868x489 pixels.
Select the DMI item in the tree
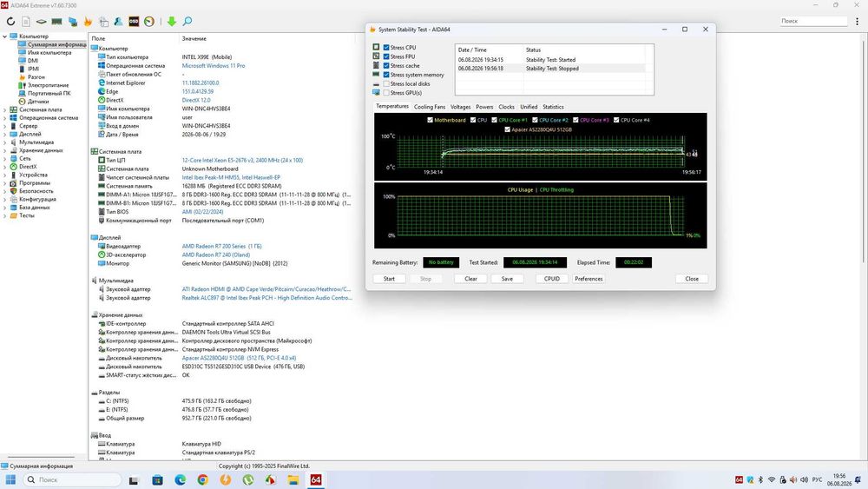[x=33, y=61]
